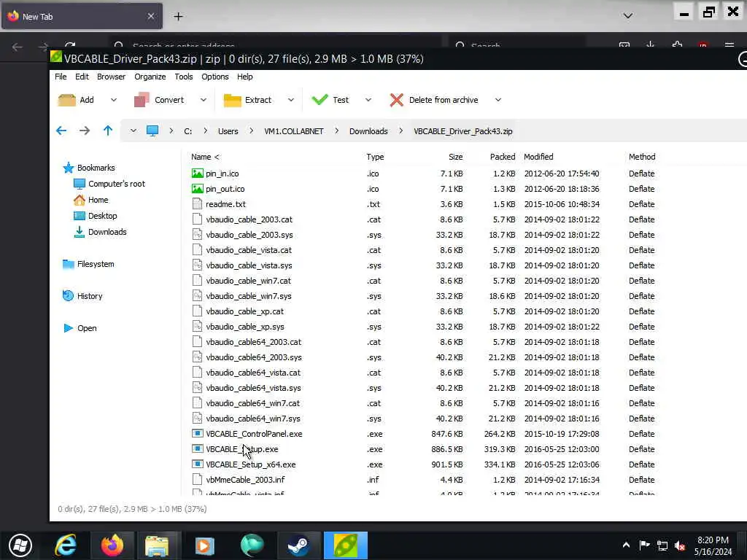Click the PeaZip taskbar icon
This screenshot has width=747, height=560.
click(x=346, y=545)
